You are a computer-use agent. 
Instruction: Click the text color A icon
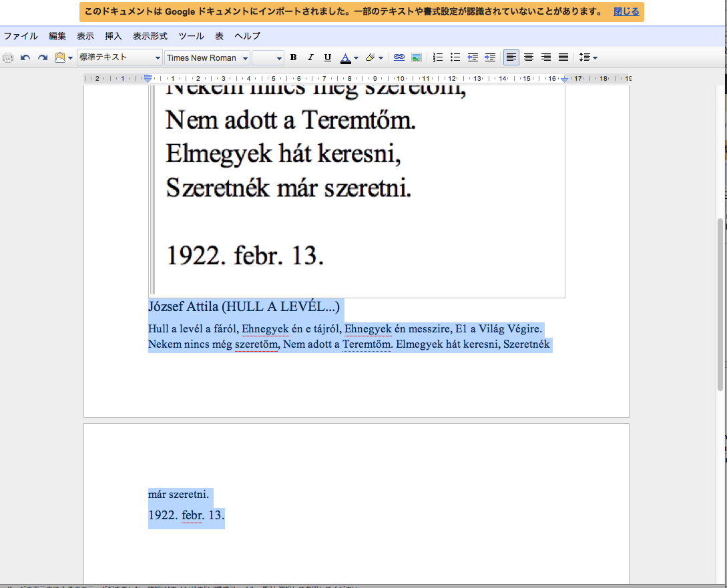(345, 58)
